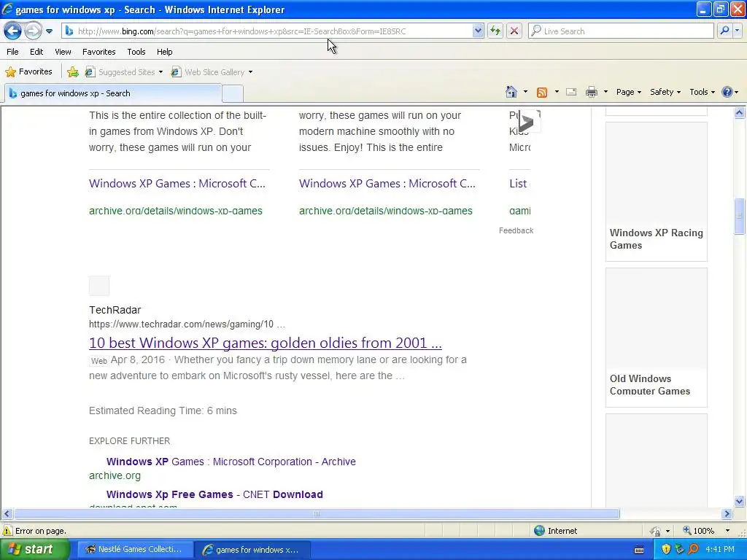Open the Safety command menu
The height and width of the screenshot is (560, 747).
665,92
